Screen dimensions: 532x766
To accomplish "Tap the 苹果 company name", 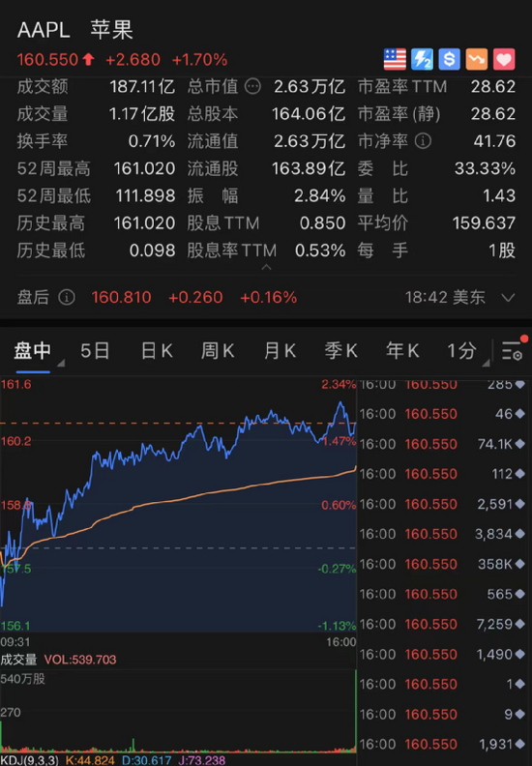I will coord(111,30).
